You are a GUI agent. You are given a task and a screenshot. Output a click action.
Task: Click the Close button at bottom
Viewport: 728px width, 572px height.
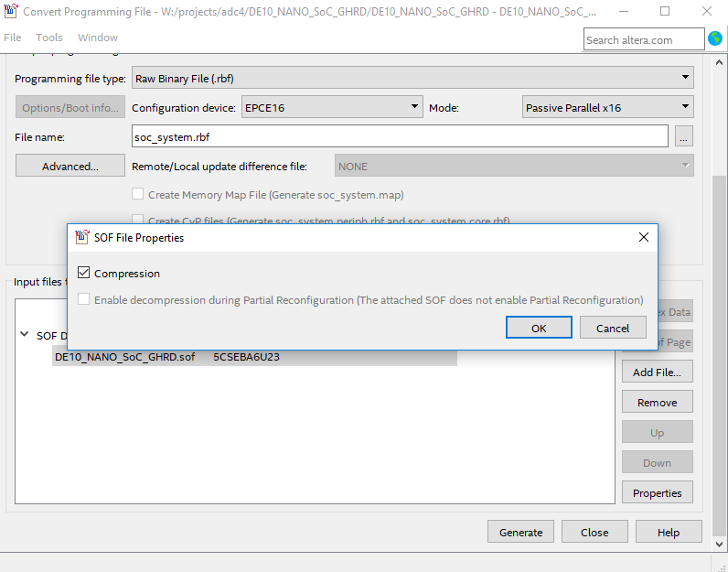pos(594,532)
